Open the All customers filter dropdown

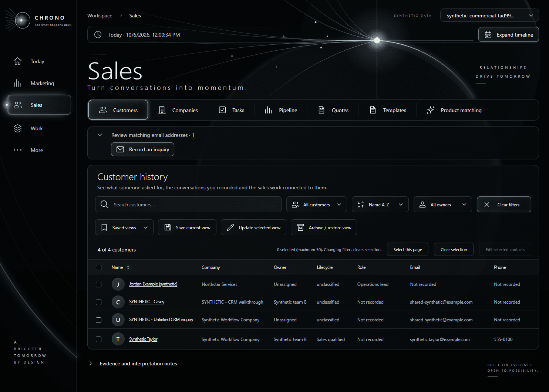point(317,205)
